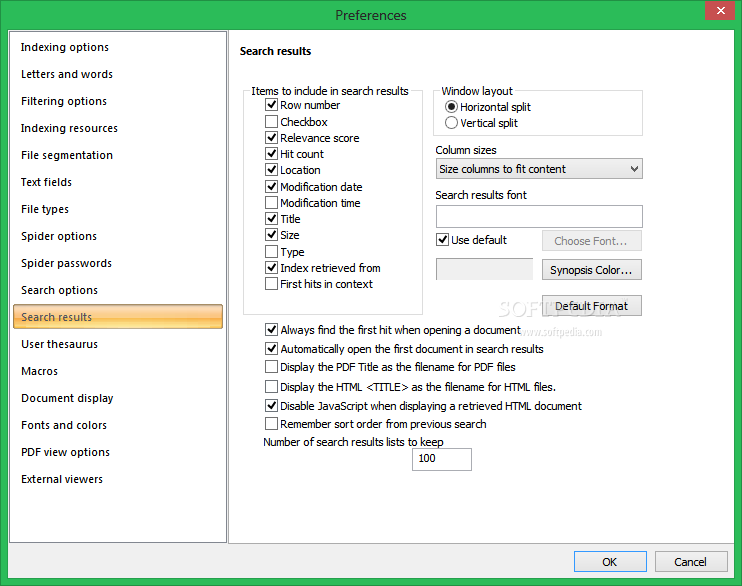Toggle Disable JavaScript checkbox

point(271,406)
